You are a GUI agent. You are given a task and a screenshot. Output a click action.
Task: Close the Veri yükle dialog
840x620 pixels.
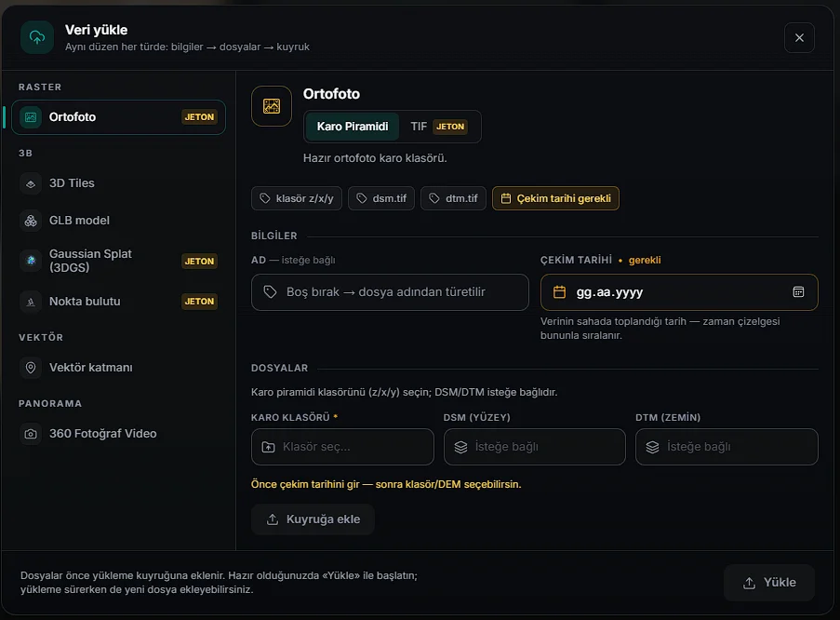[799, 37]
